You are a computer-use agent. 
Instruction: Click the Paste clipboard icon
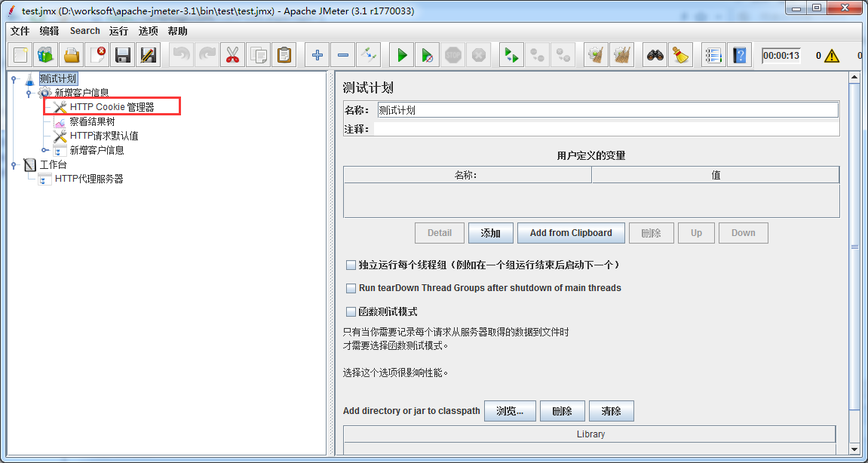point(284,55)
